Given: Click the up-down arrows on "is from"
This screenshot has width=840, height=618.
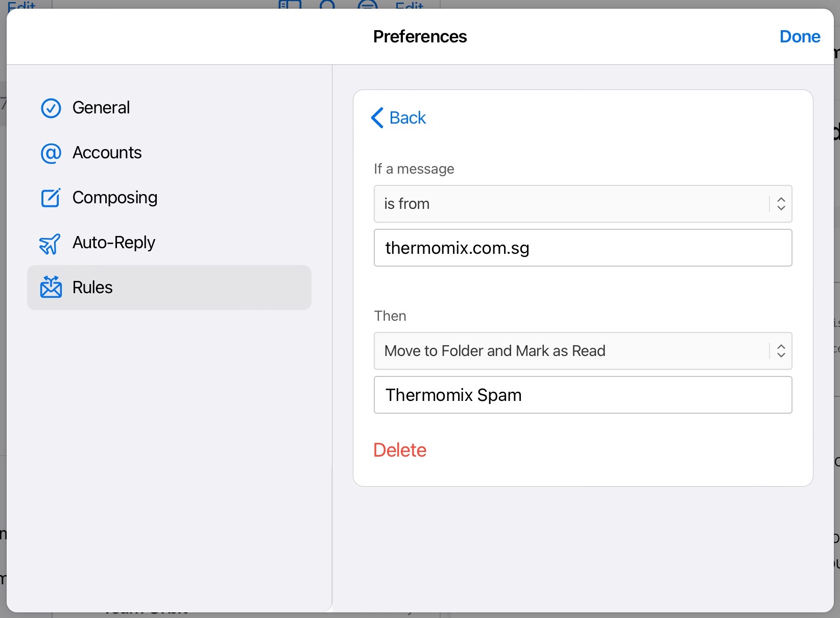Looking at the screenshot, I should [781, 204].
